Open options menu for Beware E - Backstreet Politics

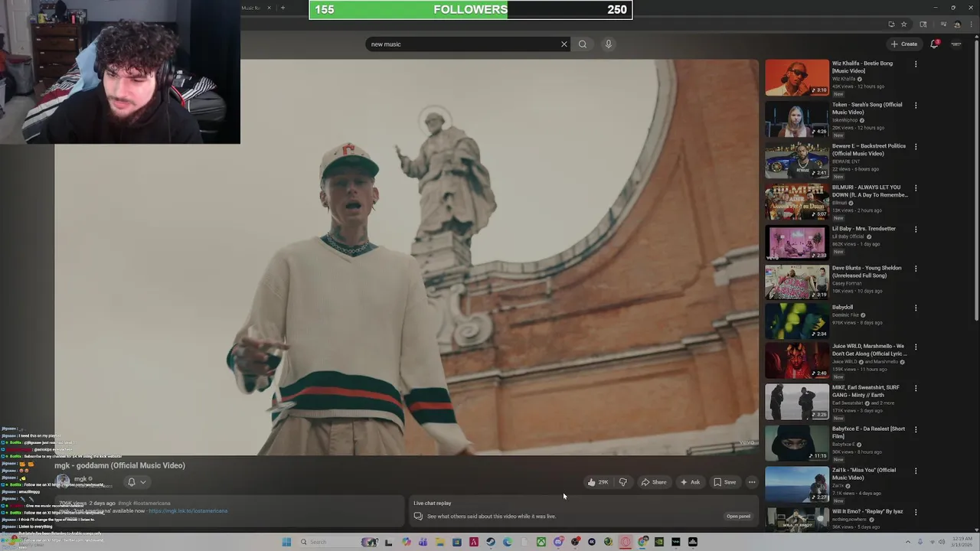pyautogui.click(x=916, y=147)
